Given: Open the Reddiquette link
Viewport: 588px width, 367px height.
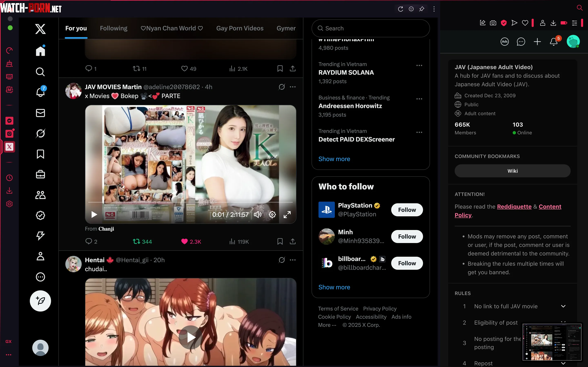Looking at the screenshot, I should pos(514,207).
